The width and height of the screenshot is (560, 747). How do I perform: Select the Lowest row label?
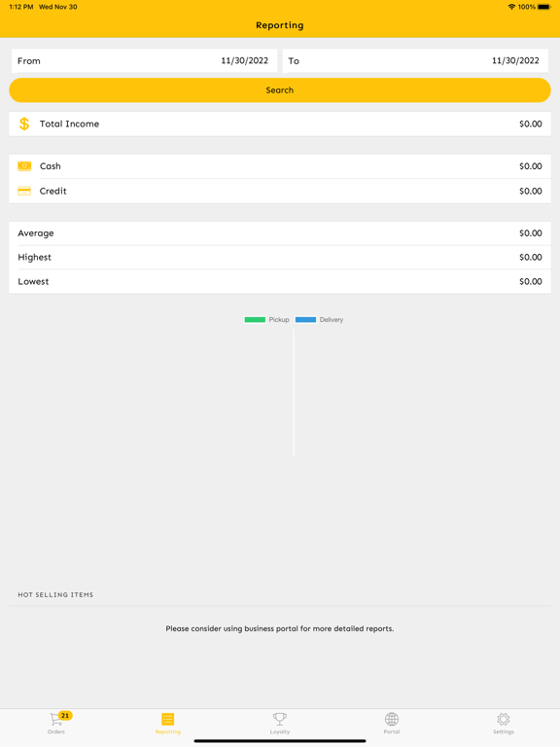[33, 281]
